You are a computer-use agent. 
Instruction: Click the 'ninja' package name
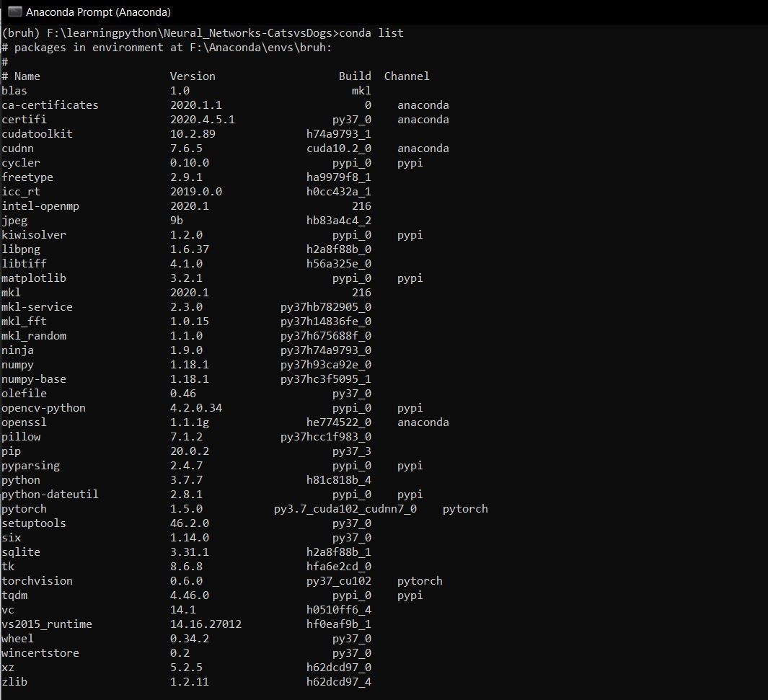point(17,350)
